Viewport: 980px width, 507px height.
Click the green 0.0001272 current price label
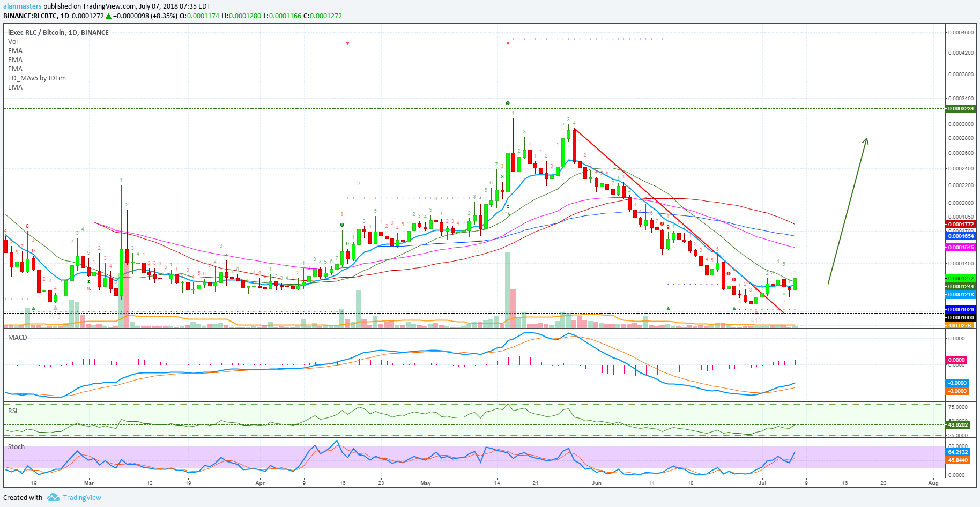tap(961, 279)
